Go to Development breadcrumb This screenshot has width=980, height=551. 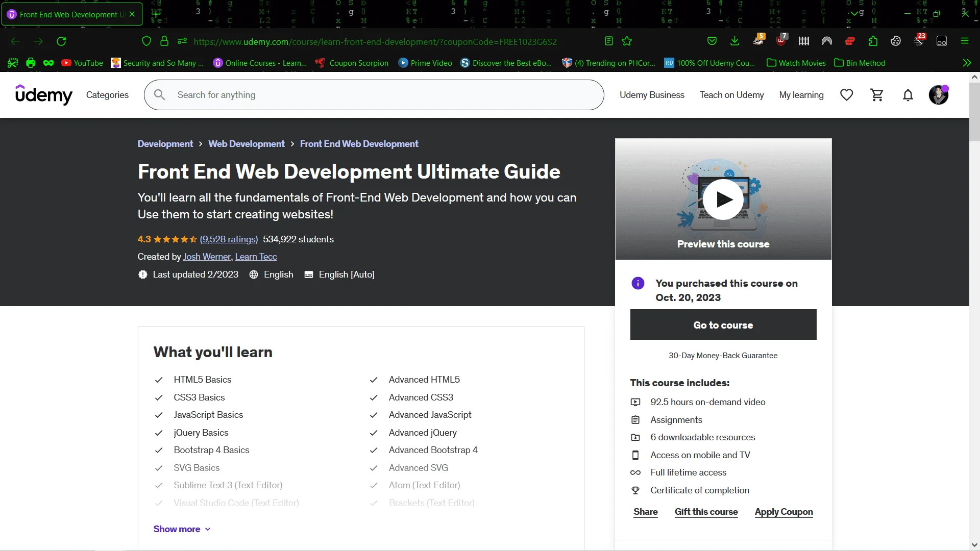pos(165,144)
